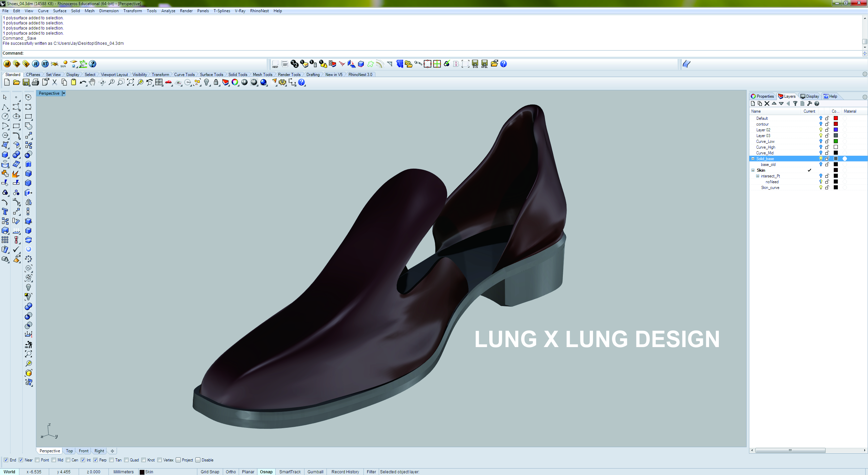Click Record History in status bar
This screenshot has width=868, height=475.
point(345,472)
